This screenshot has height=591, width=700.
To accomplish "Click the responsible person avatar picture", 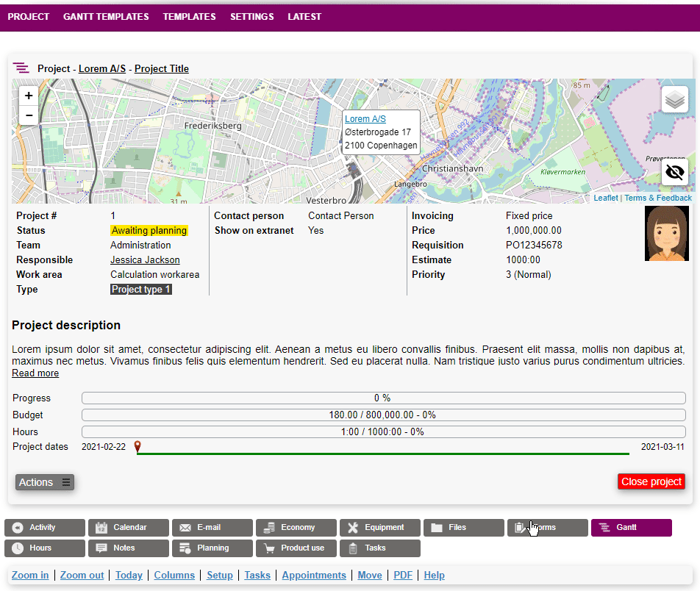I will tap(666, 233).
